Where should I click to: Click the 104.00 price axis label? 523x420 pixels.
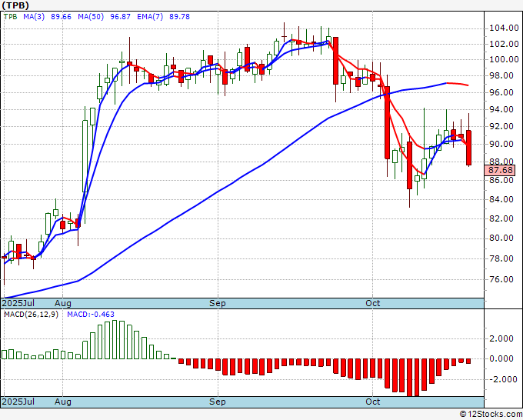(504, 28)
